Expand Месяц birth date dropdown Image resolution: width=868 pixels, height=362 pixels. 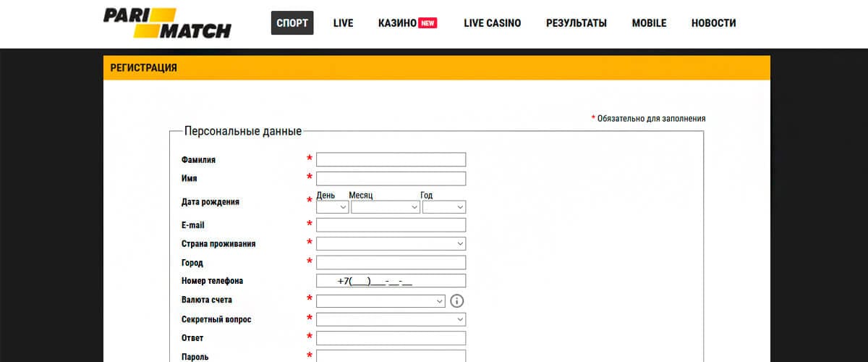pos(386,207)
